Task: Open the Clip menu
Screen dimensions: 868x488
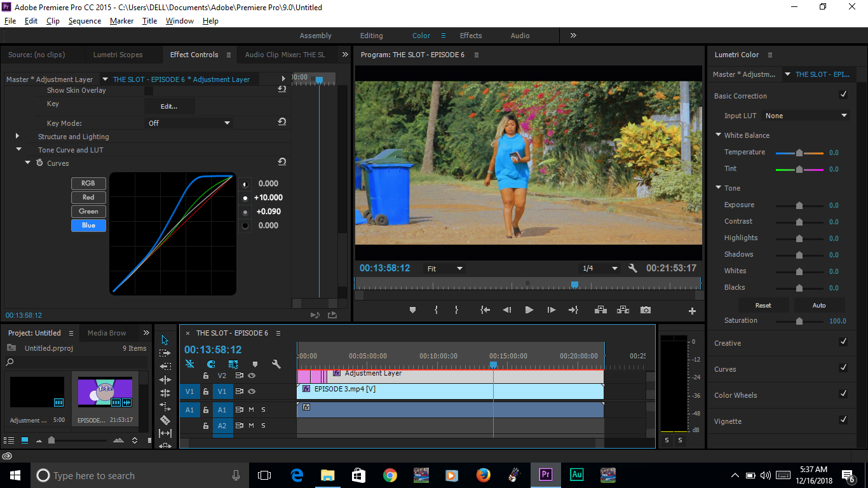Action: 53,21
